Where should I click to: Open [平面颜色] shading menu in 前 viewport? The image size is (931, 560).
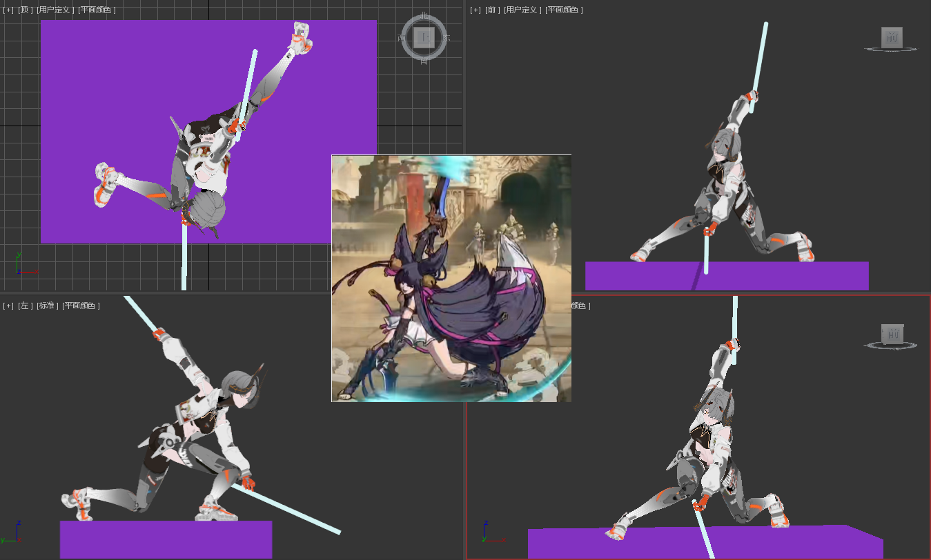coord(564,10)
